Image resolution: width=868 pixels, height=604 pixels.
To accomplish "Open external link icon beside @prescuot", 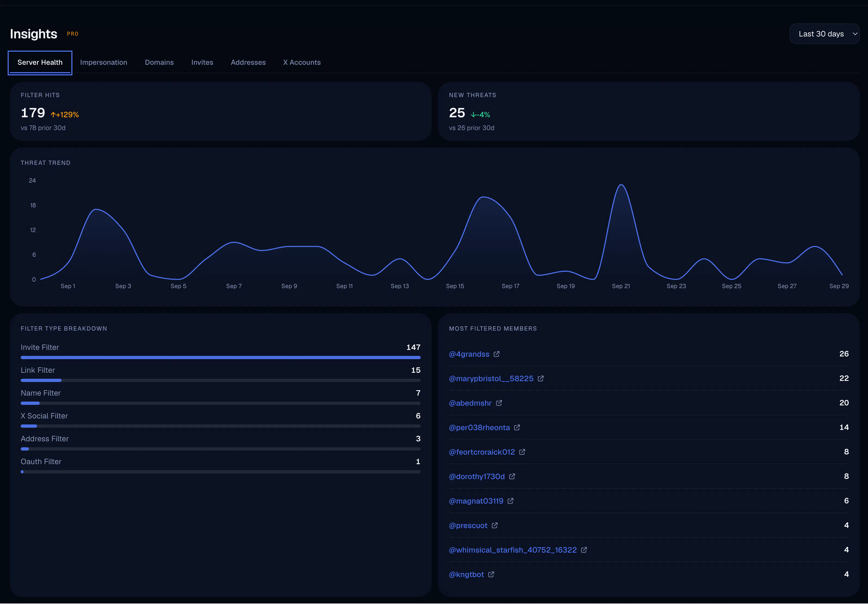I will point(494,525).
